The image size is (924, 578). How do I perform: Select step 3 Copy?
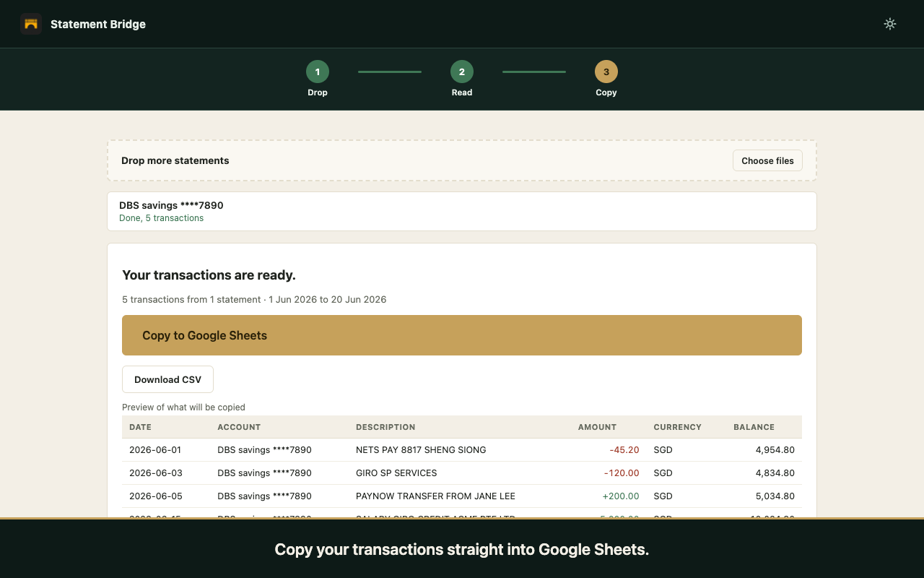(606, 79)
